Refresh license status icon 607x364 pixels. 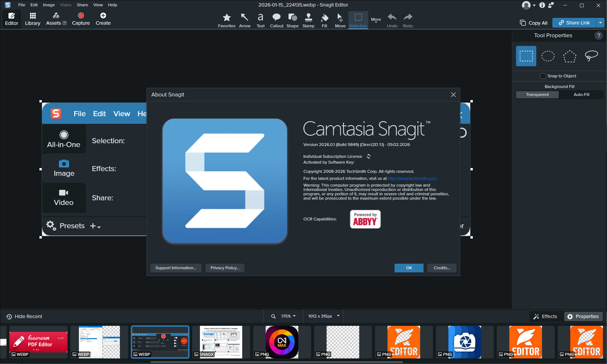click(x=368, y=156)
